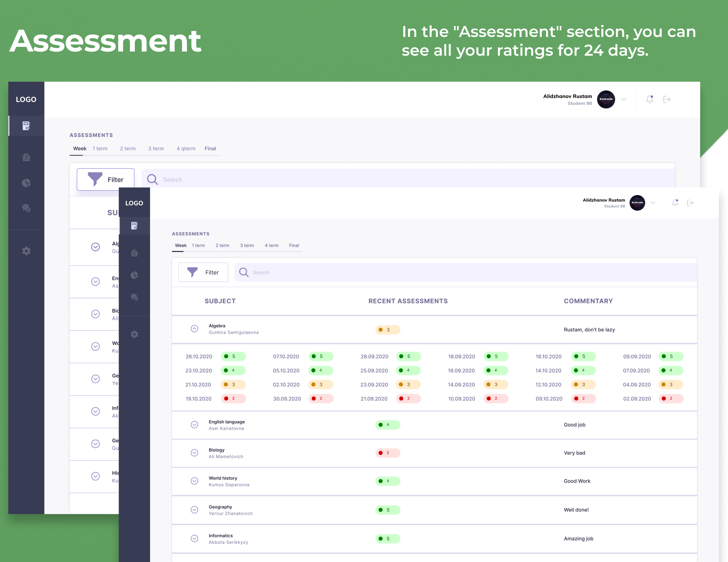728x562 pixels.
Task: Switch to Final tab in back window
Action: [210, 148]
